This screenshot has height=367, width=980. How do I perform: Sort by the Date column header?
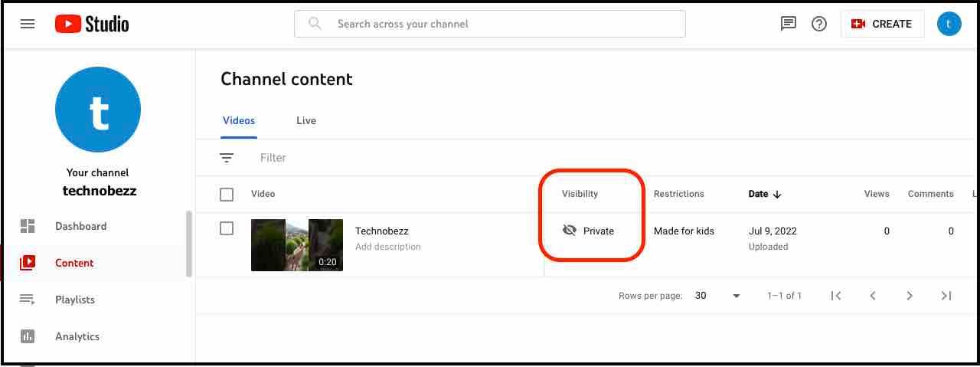coord(758,194)
